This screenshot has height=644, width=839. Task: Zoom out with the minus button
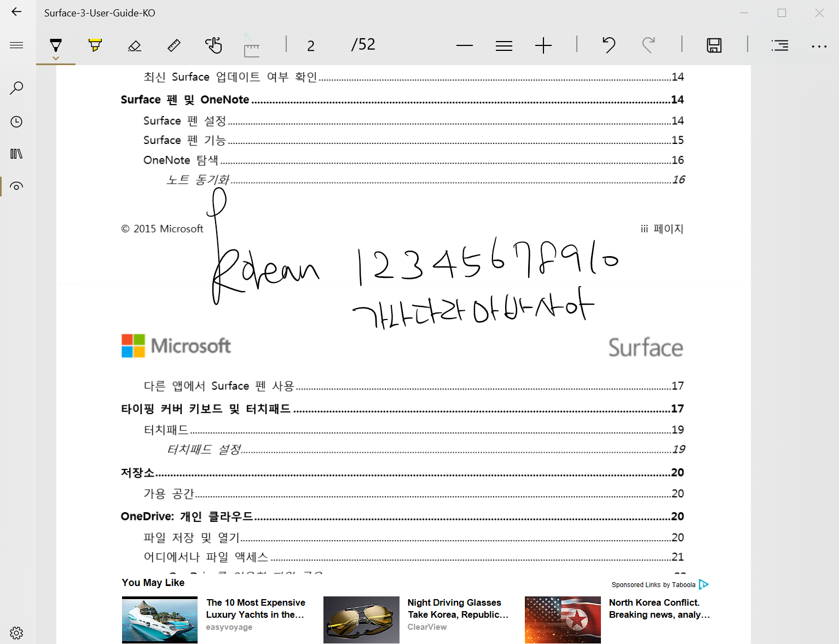pos(465,45)
